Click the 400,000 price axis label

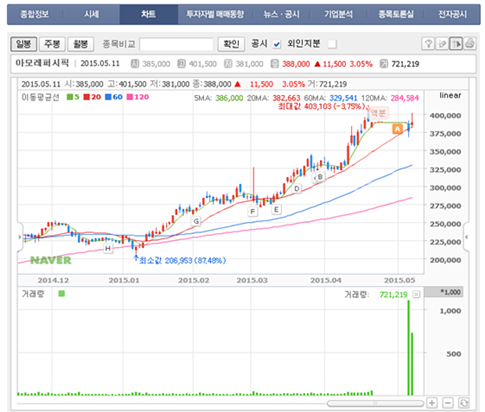[445, 116]
